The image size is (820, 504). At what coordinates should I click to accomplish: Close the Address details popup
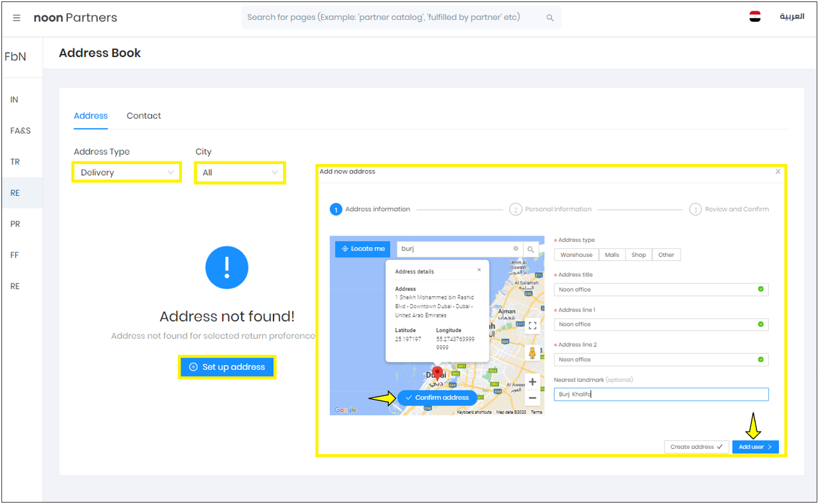pos(479,270)
